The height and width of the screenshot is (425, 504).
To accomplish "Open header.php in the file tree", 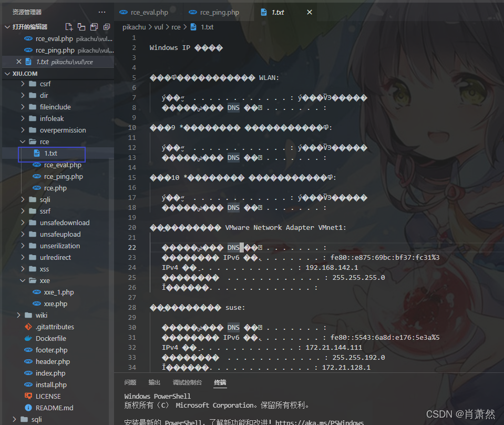I will pyautogui.click(x=53, y=362).
